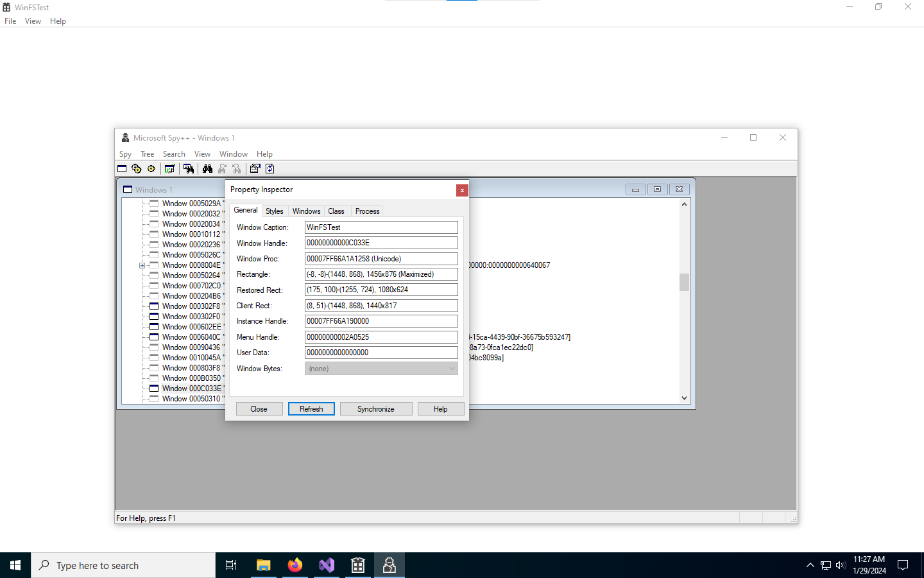Open the volume tray icon

841,565
